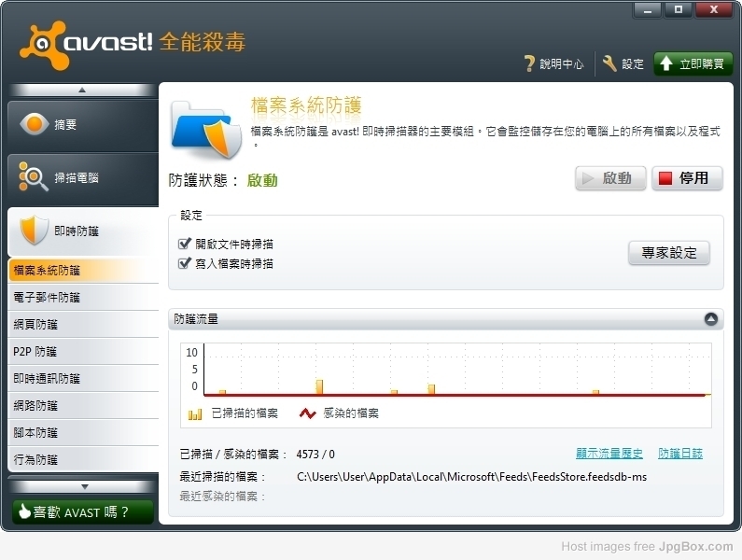Select the 掃描電腦 magnifier icon
The height and width of the screenshot is (560, 742).
35,177
